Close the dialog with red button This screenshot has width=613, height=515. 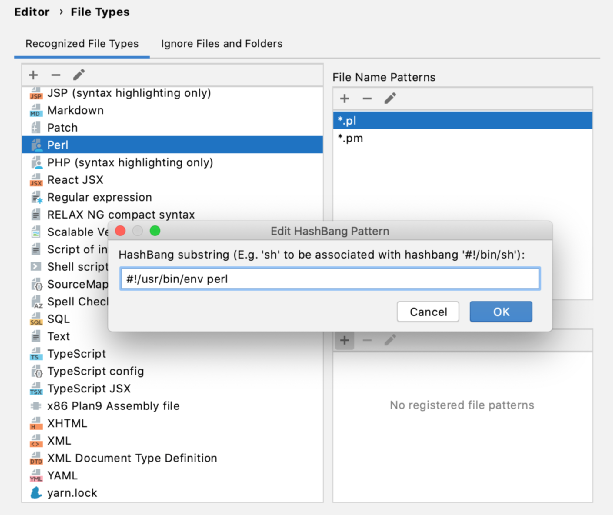[x=120, y=230]
